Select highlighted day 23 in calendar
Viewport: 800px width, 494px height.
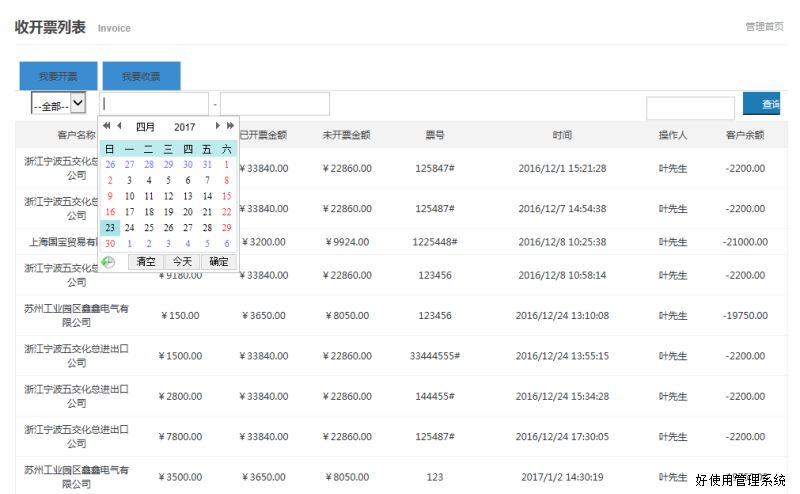110,227
